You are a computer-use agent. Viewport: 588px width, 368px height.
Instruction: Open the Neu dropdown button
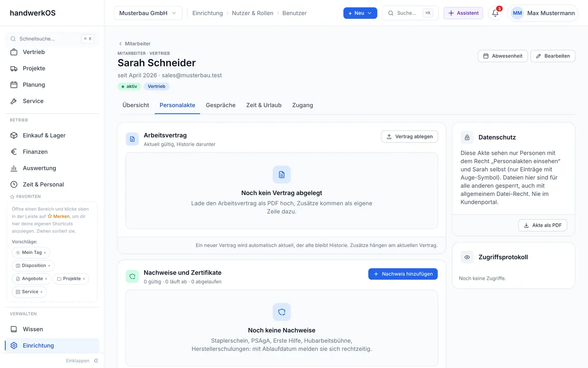point(360,13)
